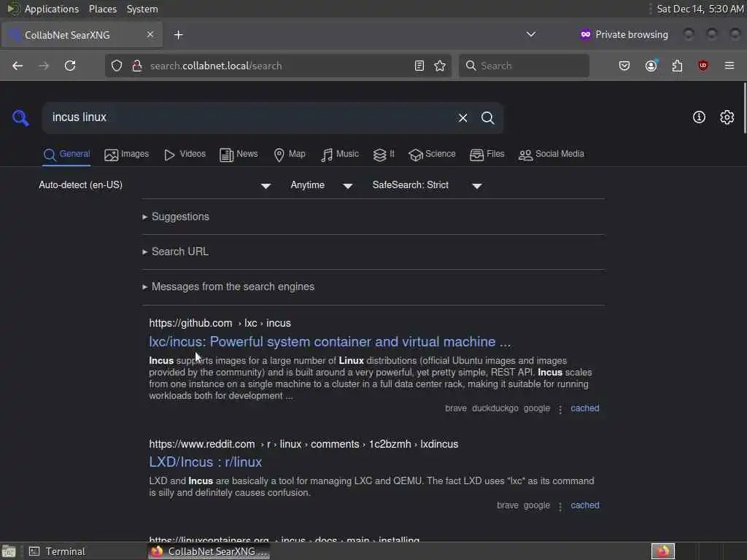Click 'google' engine label on reddit result
747x560 pixels.
536,505
